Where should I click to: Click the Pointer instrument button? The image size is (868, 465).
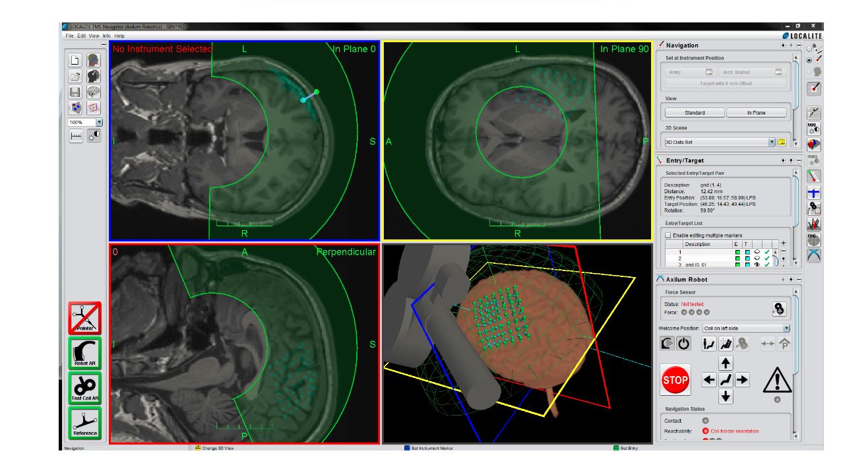point(84,319)
